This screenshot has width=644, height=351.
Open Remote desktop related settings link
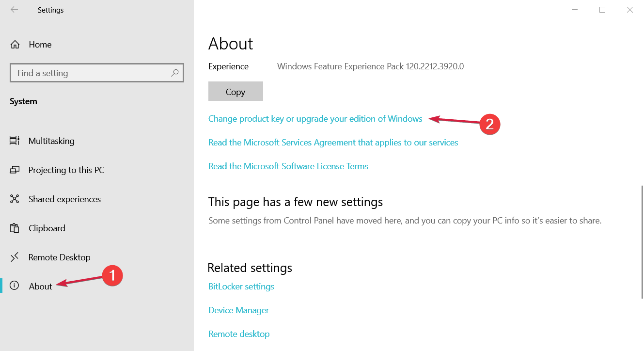[x=239, y=334]
